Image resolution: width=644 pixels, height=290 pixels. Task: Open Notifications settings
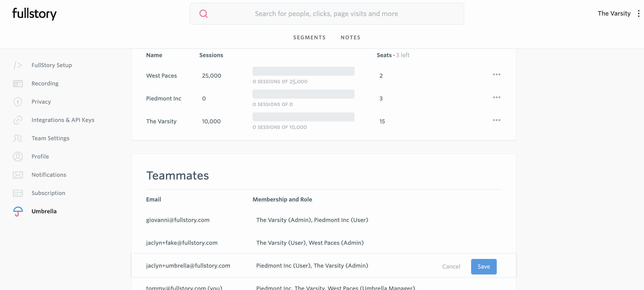point(49,175)
